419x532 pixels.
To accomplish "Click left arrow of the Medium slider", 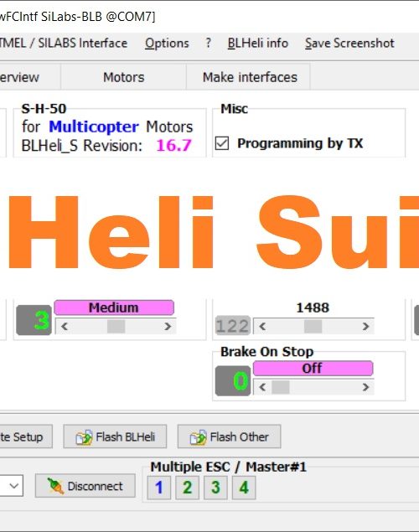I will [x=65, y=327].
